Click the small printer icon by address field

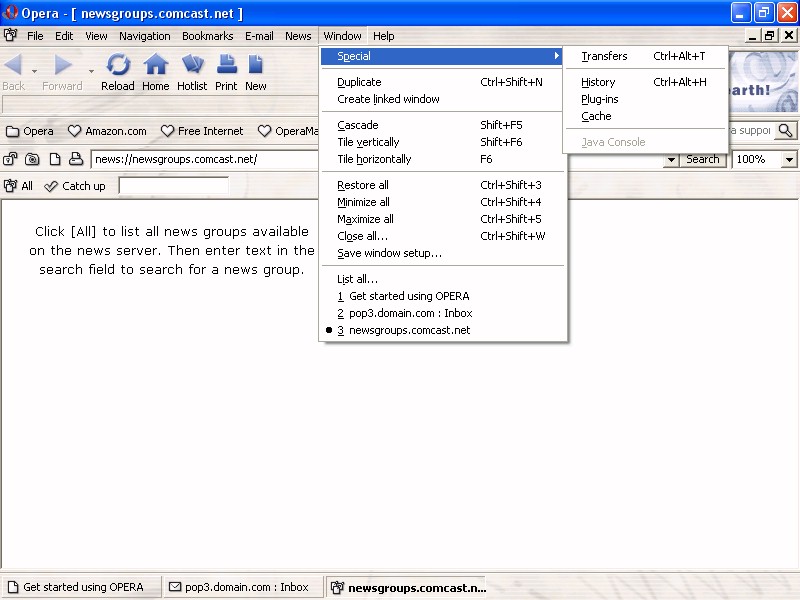coord(75,159)
